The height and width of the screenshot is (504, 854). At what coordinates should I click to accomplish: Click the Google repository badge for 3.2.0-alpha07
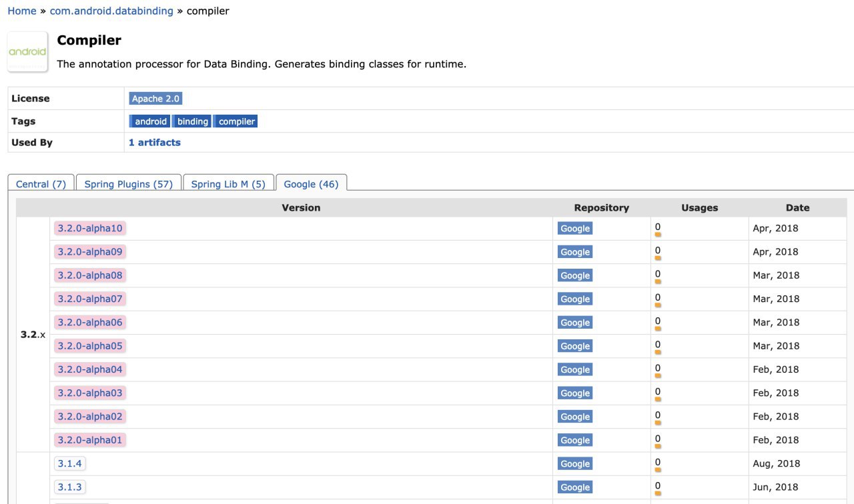[575, 299]
